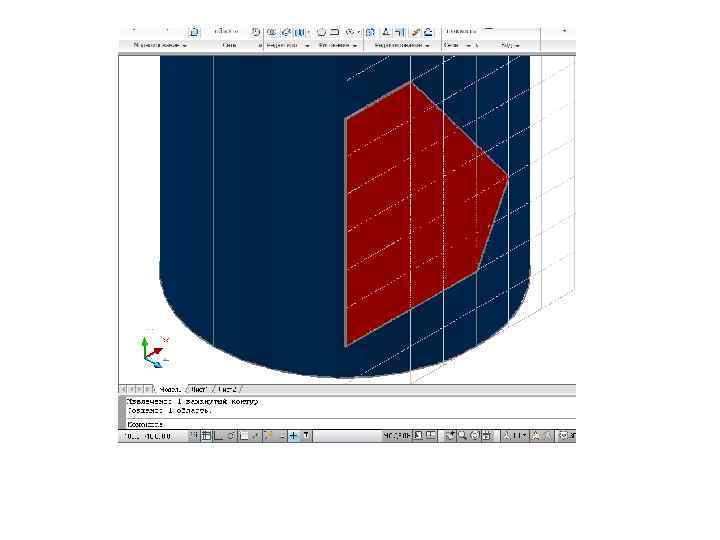Image resolution: width=720 pixels, height=540 pixels.
Task: Toggle 3D Object Snap in status bar
Action: pyautogui.click(x=256, y=436)
